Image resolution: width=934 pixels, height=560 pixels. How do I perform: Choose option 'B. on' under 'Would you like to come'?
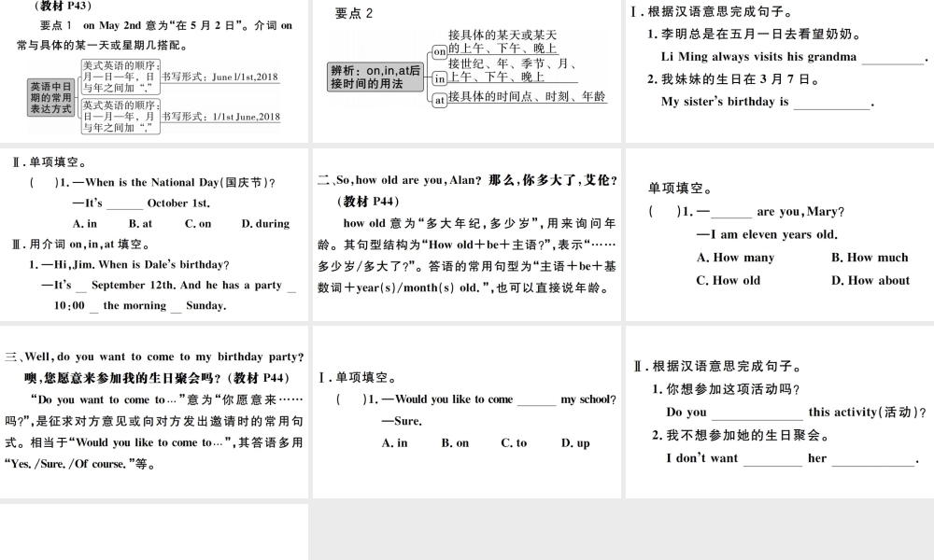(x=455, y=442)
